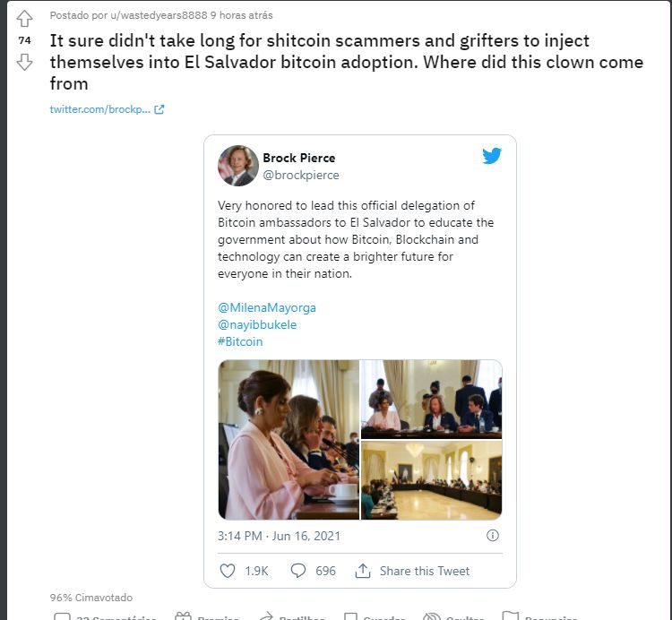Click the external link icon beside twitter link
Viewport: 672px width, 620px height.
coord(159,109)
